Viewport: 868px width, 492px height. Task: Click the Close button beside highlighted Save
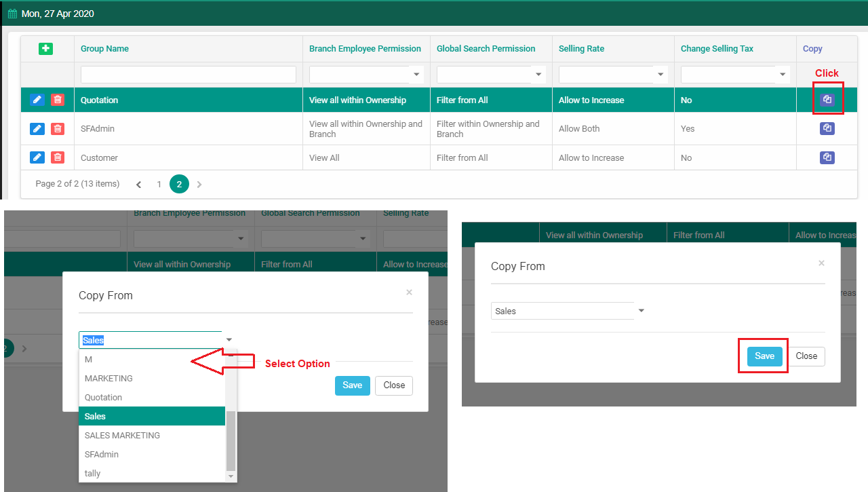tap(806, 356)
